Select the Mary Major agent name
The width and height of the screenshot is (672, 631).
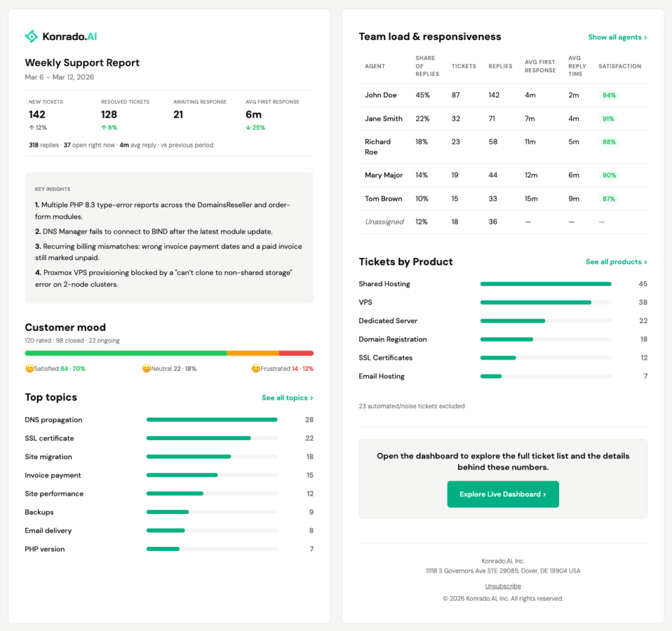[383, 175]
